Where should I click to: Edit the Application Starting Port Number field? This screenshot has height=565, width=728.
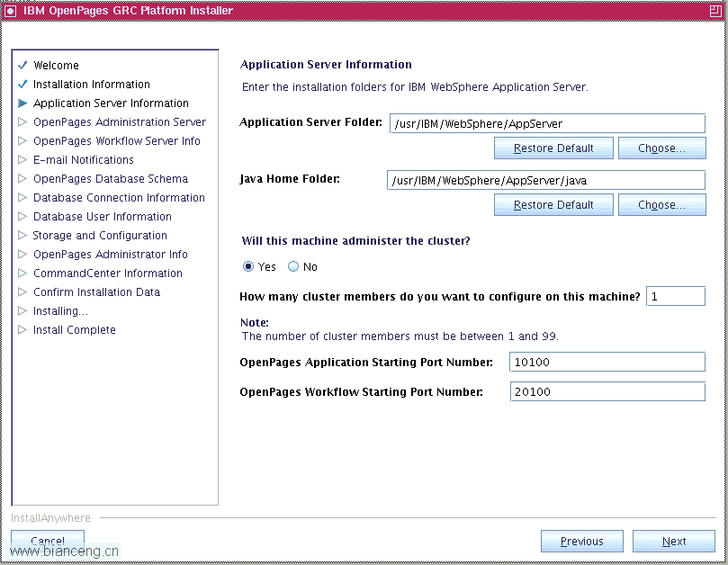[x=607, y=362]
